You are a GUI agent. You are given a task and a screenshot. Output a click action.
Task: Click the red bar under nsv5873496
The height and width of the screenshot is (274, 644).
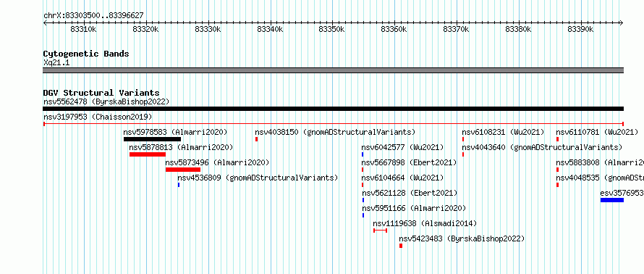(x=183, y=170)
